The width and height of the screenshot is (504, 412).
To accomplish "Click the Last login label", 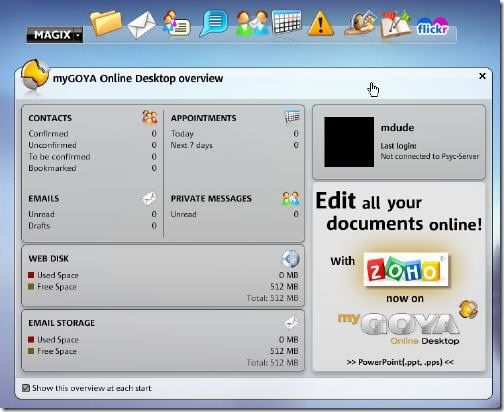I will click(x=398, y=146).
